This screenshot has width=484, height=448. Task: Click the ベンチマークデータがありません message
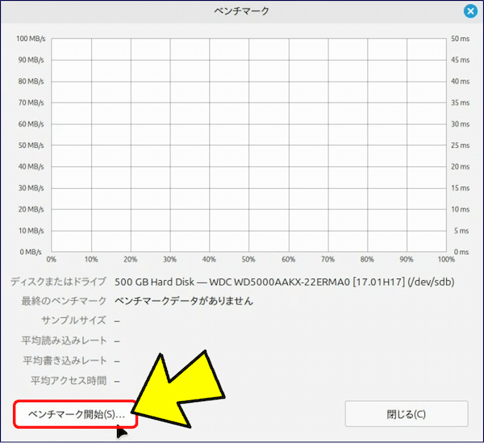[x=184, y=301]
